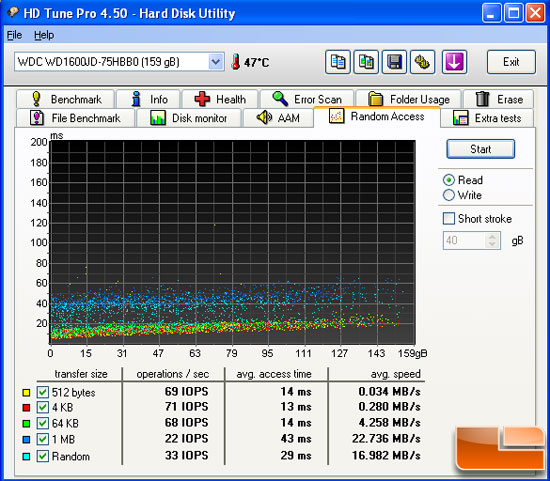Uncheck the Random transfer size

[43, 456]
